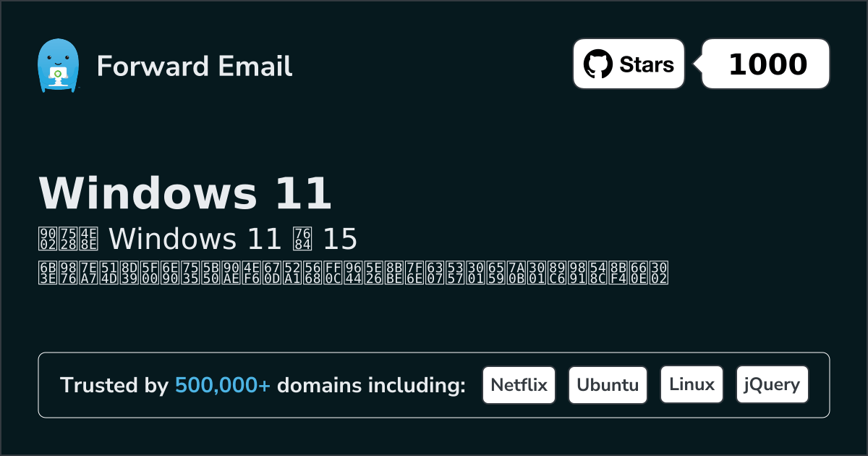The width and height of the screenshot is (868, 456).
Task: Click the laptop held by the mascot
Action: pyautogui.click(x=57, y=75)
